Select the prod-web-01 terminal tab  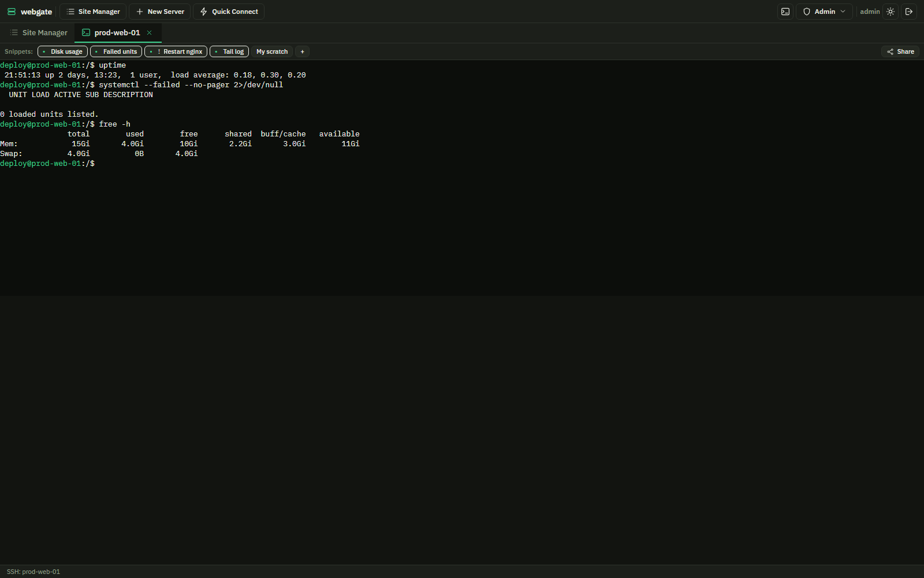pyautogui.click(x=117, y=33)
